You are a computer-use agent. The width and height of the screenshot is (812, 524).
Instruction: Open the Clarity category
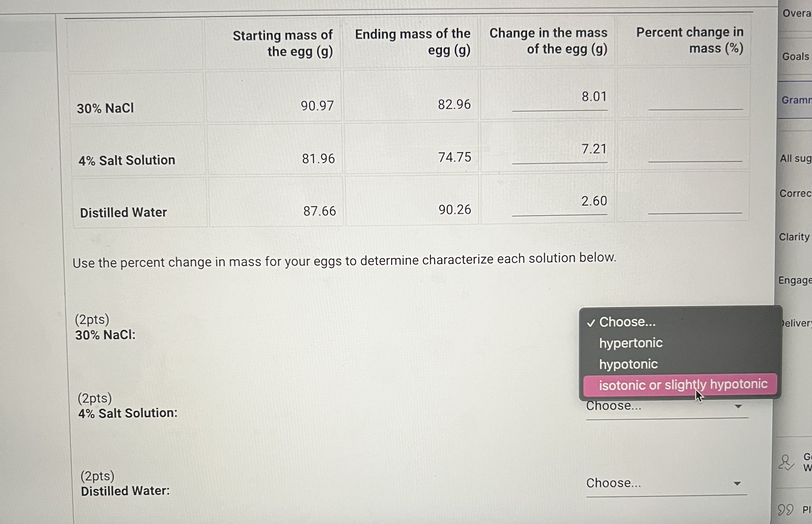(x=794, y=236)
